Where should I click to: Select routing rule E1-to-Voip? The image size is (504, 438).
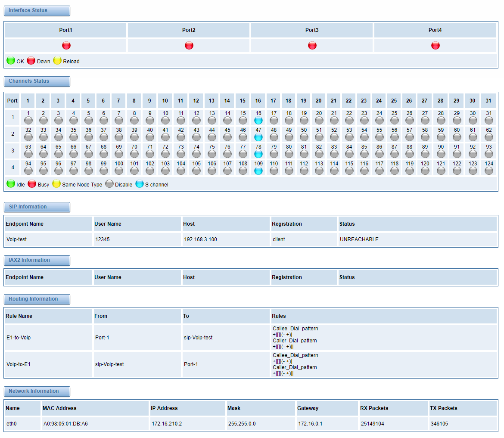[19, 337]
